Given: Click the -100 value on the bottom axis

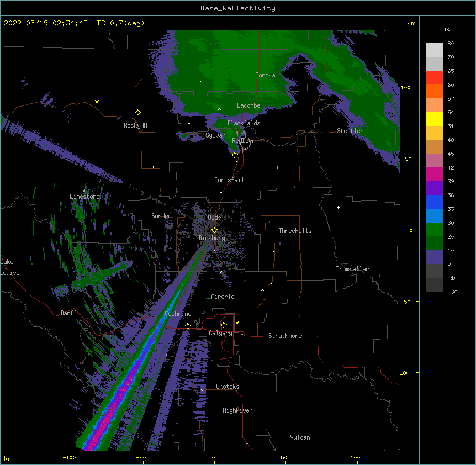Looking at the screenshot, I should tap(69, 457).
